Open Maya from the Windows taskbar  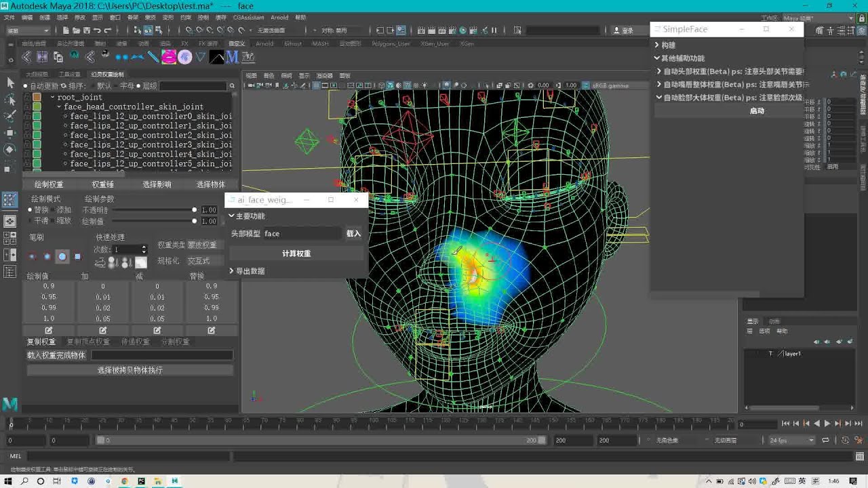[174, 481]
